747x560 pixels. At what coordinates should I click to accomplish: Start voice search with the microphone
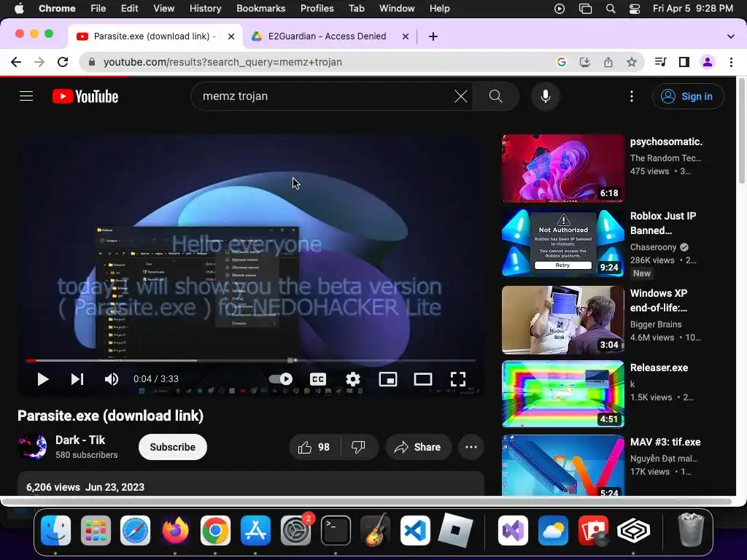[x=546, y=96]
